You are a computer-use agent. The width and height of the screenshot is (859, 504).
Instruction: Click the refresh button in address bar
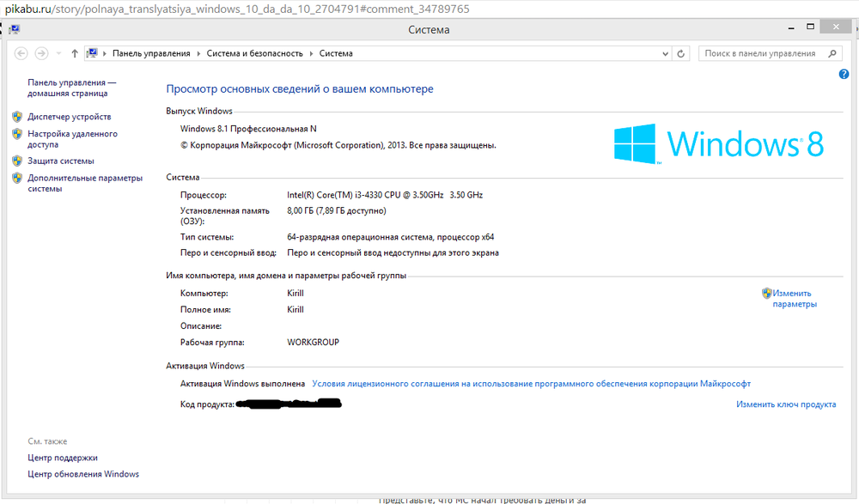[682, 53]
